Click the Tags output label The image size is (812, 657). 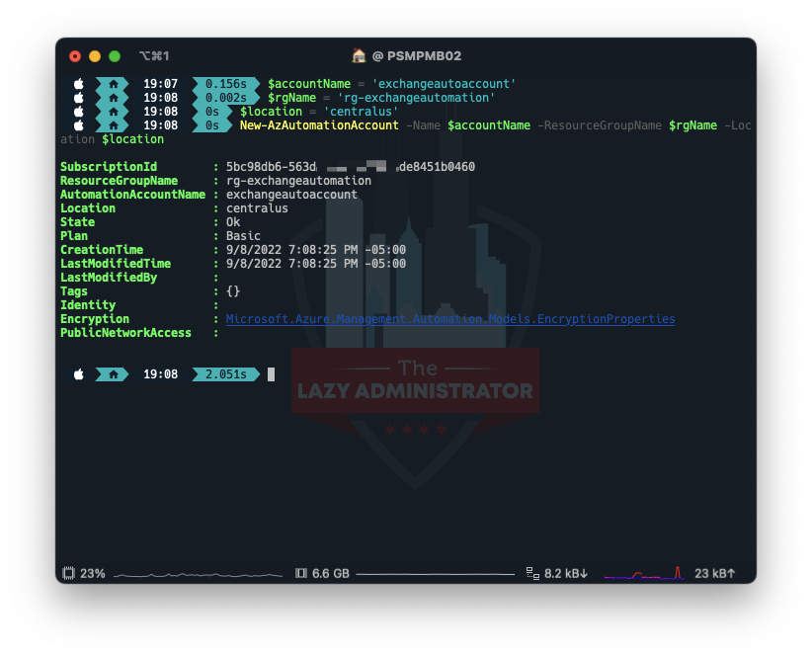click(x=74, y=291)
